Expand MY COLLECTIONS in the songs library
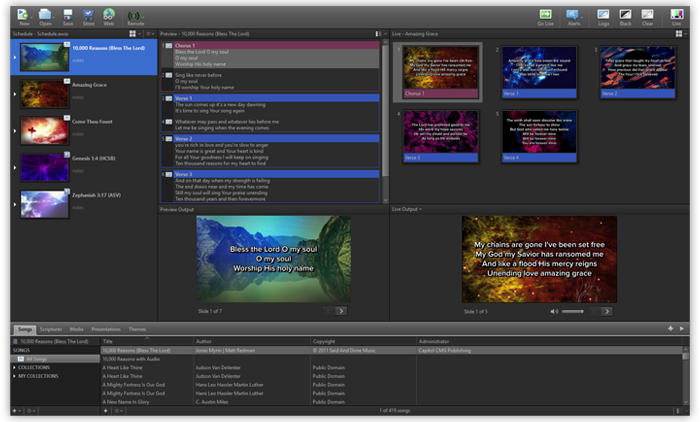Screen dimensions: 700x422 [x=15, y=376]
